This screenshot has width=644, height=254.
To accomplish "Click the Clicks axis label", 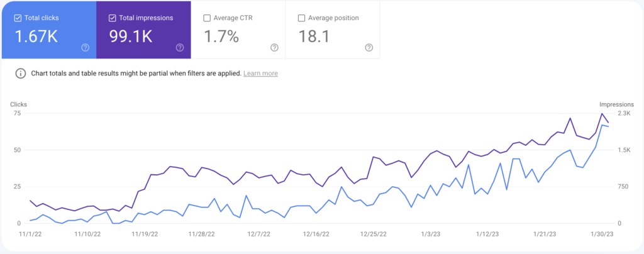I will [18, 104].
